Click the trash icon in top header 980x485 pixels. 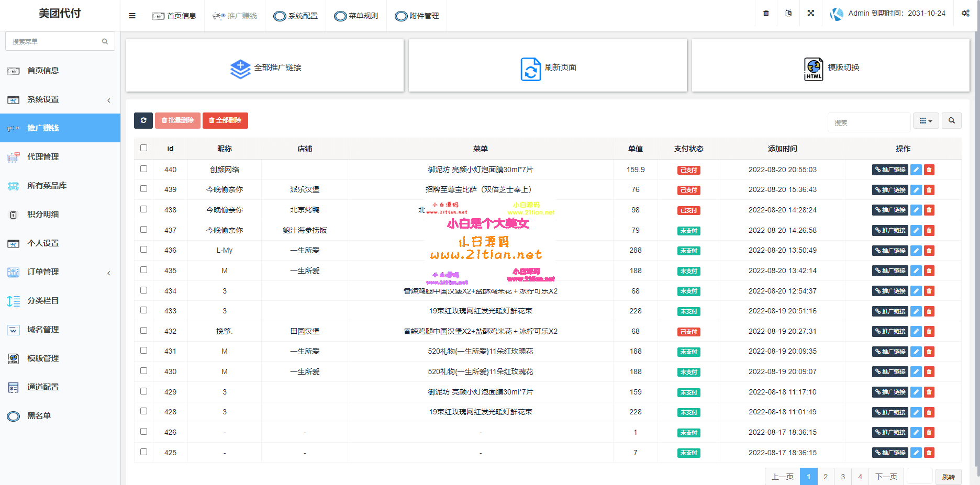tap(766, 13)
